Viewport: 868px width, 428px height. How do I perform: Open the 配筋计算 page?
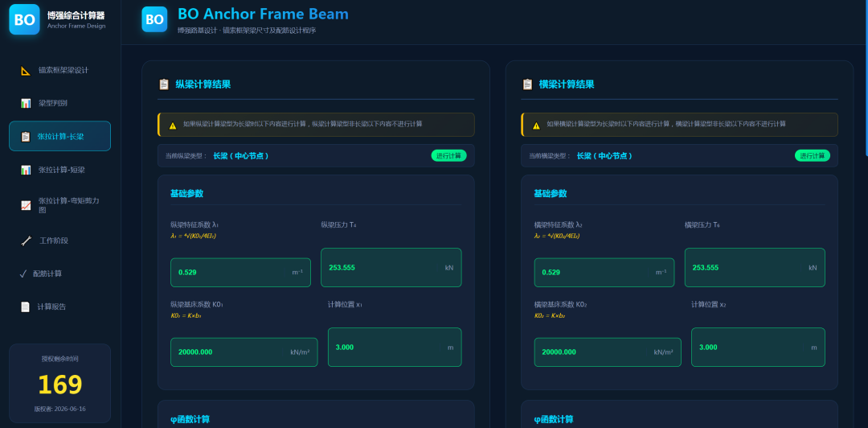click(x=59, y=274)
